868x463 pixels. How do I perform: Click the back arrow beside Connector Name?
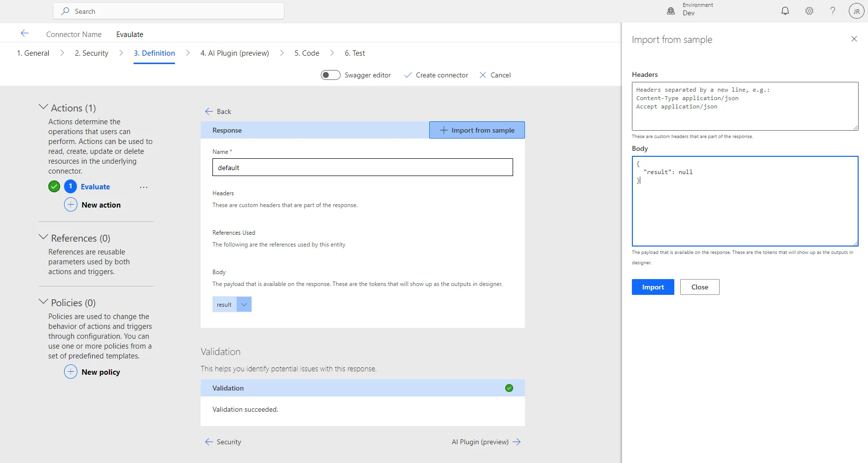coord(25,34)
